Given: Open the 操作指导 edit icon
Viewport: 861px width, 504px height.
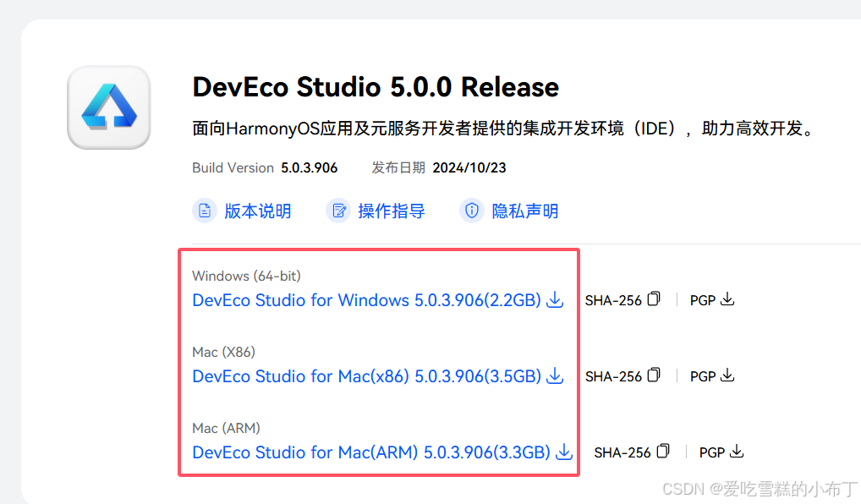Looking at the screenshot, I should pos(339,211).
